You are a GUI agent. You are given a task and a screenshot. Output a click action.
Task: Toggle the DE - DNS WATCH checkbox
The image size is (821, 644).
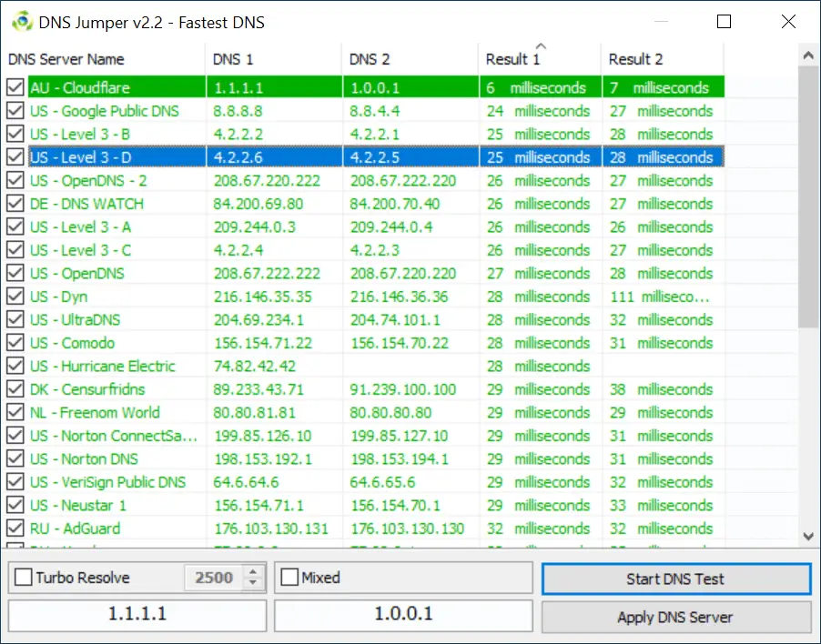(x=15, y=204)
